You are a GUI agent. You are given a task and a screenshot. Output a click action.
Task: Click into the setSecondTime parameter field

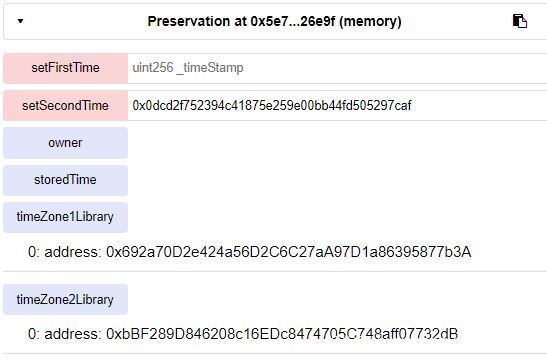click(337, 105)
